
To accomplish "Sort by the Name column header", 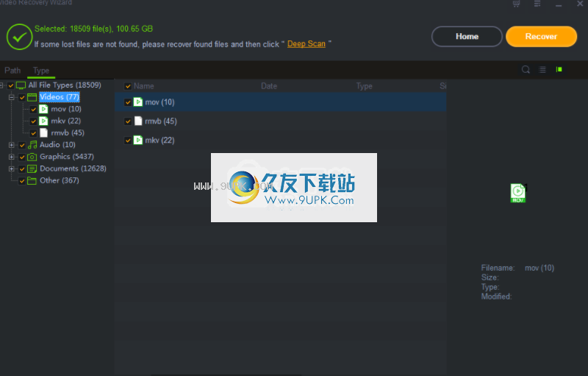I will [x=144, y=86].
